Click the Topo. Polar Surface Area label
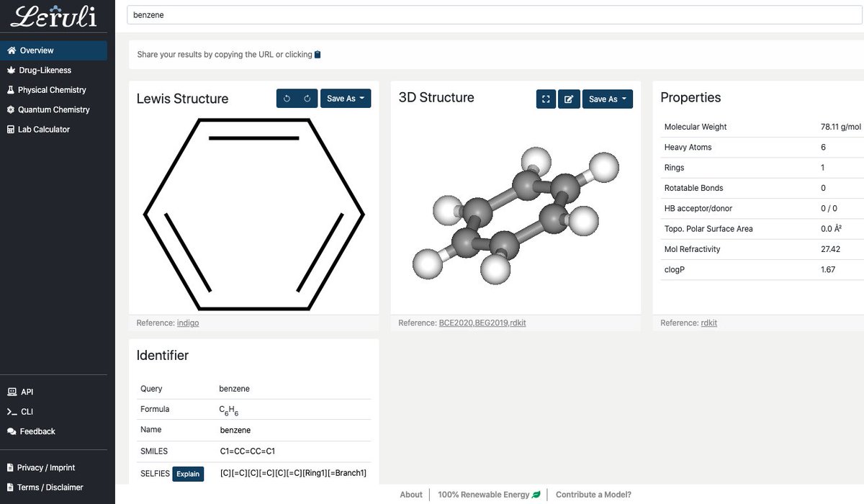Image resolution: width=864 pixels, height=504 pixels. (x=708, y=229)
